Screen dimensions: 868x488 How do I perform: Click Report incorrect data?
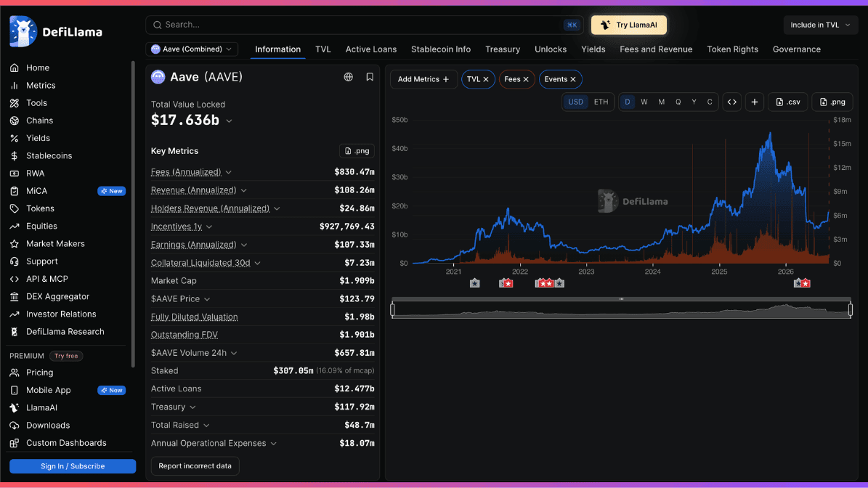coord(195,466)
